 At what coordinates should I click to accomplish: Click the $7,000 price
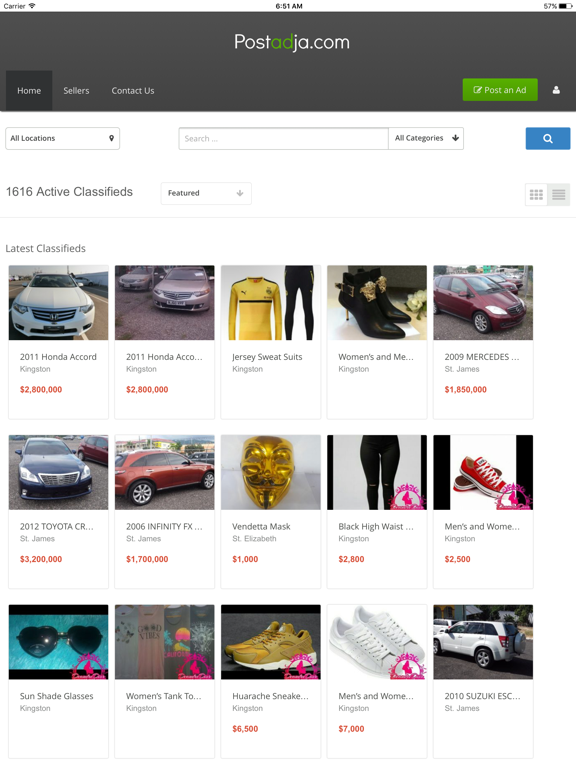pyautogui.click(x=351, y=729)
